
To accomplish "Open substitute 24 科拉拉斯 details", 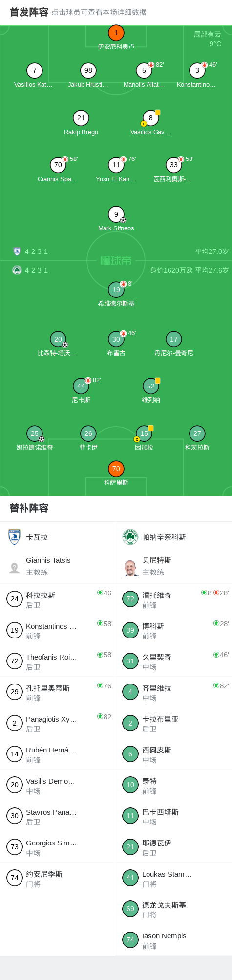I will click(58, 599).
